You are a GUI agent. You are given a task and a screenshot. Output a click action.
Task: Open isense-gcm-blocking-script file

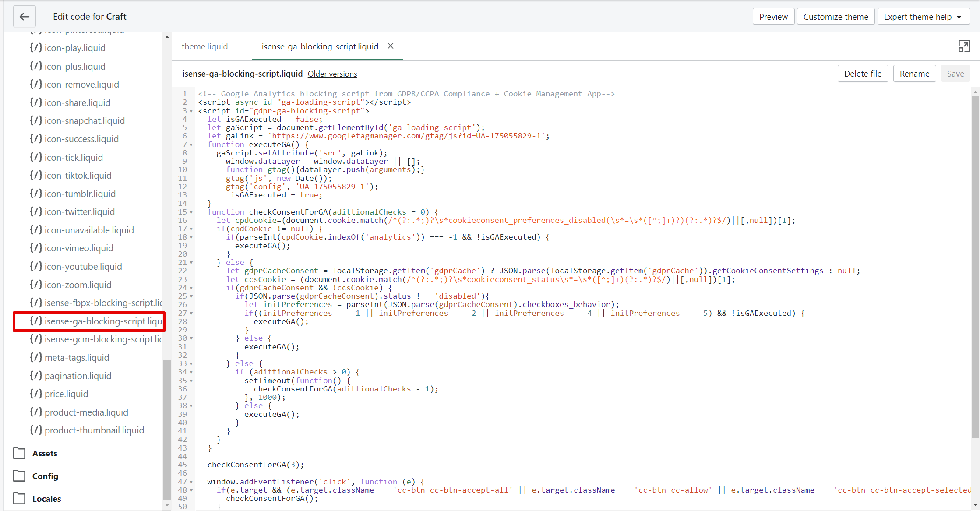point(96,339)
